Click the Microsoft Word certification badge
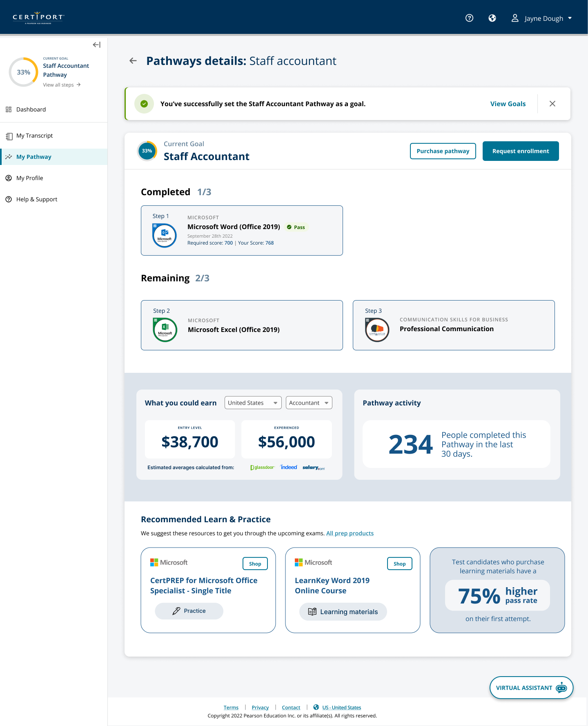The width and height of the screenshot is (588, 726). tap(165, 236)
